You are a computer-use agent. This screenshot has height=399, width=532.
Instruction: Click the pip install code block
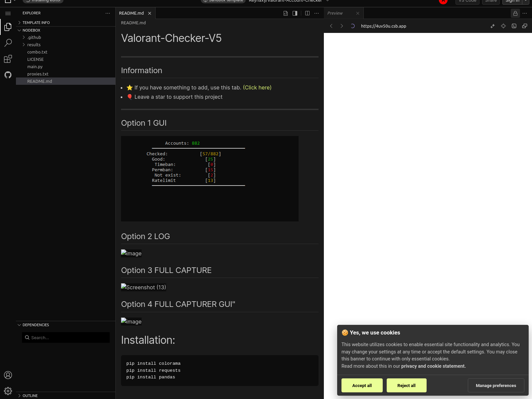coord(220,370)
